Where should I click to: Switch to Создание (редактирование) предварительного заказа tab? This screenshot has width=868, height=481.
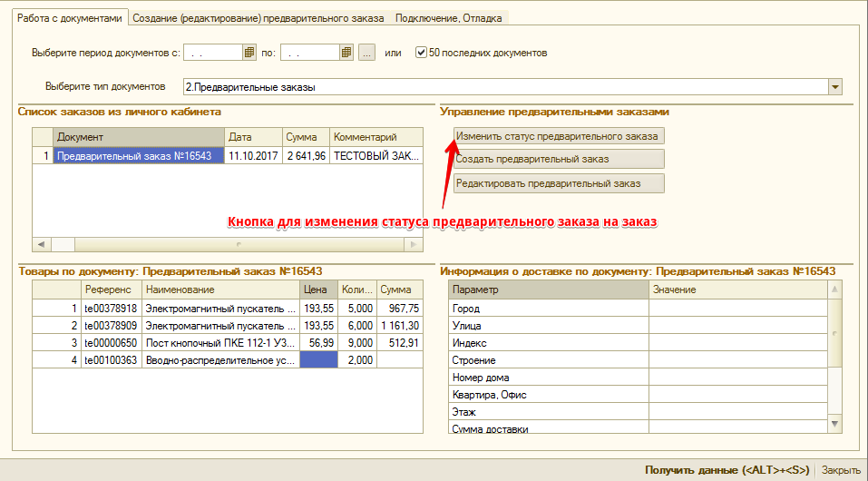pyautogui.click(x=258, y=18)
